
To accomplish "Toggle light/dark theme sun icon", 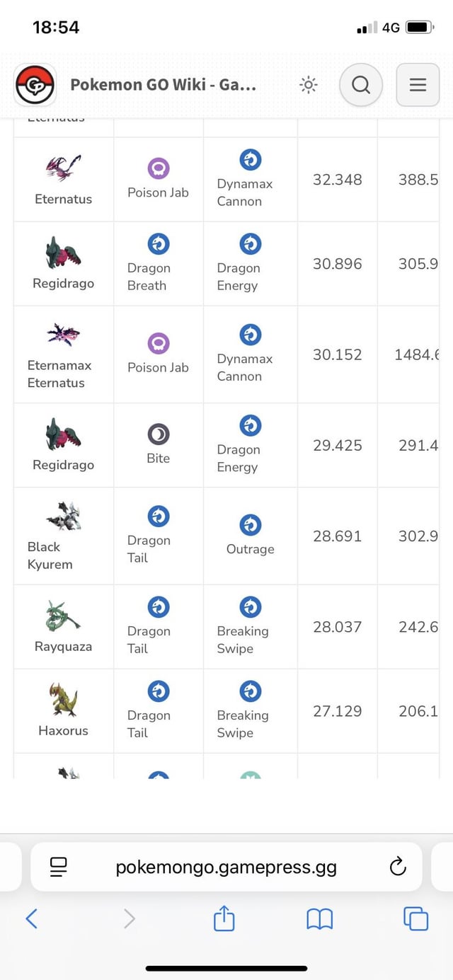I will point(309,85).
